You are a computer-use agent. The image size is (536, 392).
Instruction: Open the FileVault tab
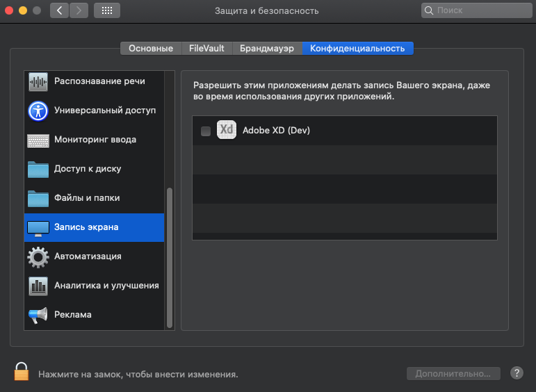click(206, 48)
